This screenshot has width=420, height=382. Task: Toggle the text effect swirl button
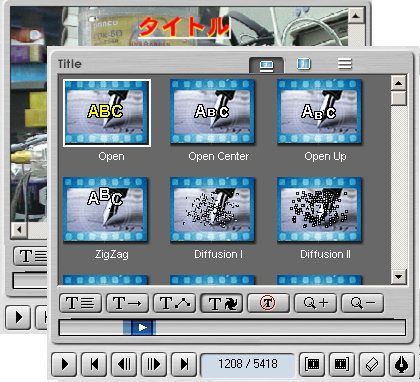tap(221, 303)
